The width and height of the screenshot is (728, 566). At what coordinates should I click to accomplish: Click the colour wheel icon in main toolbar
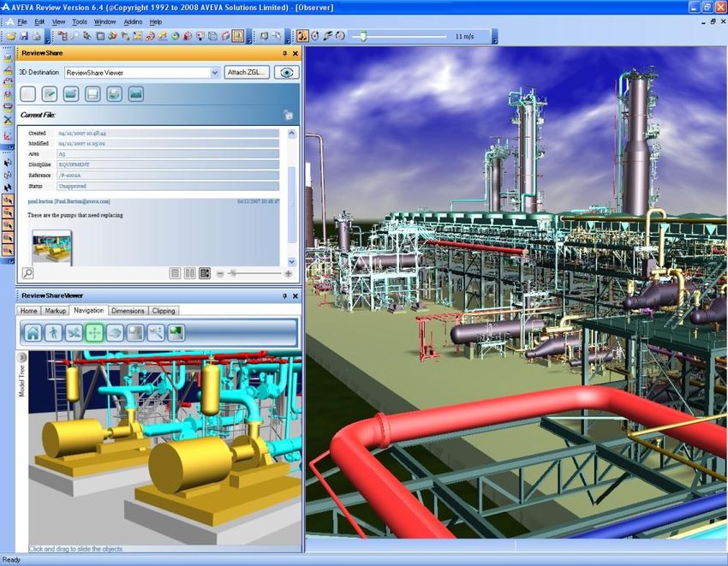point(175,36)
